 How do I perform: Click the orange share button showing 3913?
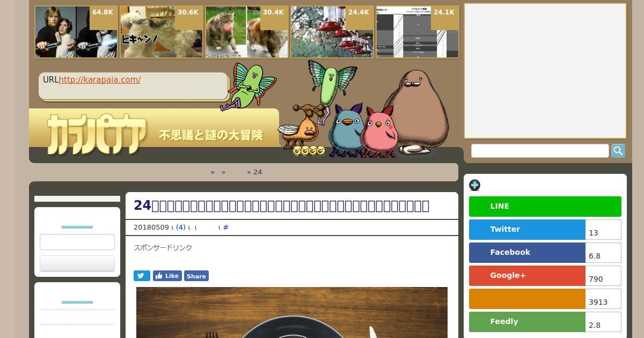click(527, 299)
